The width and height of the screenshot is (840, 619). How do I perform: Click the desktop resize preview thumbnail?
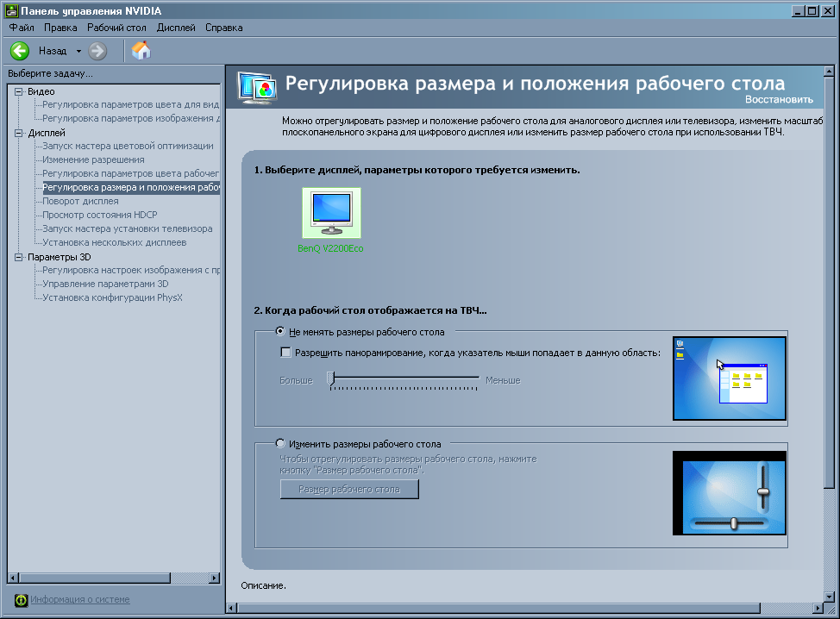tap(729, 492)
